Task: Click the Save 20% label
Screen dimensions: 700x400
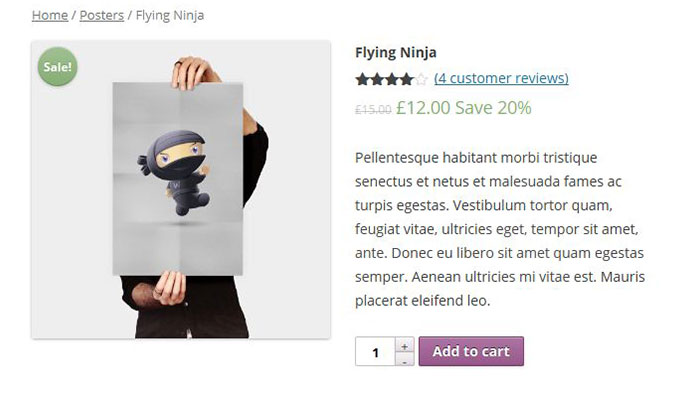Action: click(493, 107)
